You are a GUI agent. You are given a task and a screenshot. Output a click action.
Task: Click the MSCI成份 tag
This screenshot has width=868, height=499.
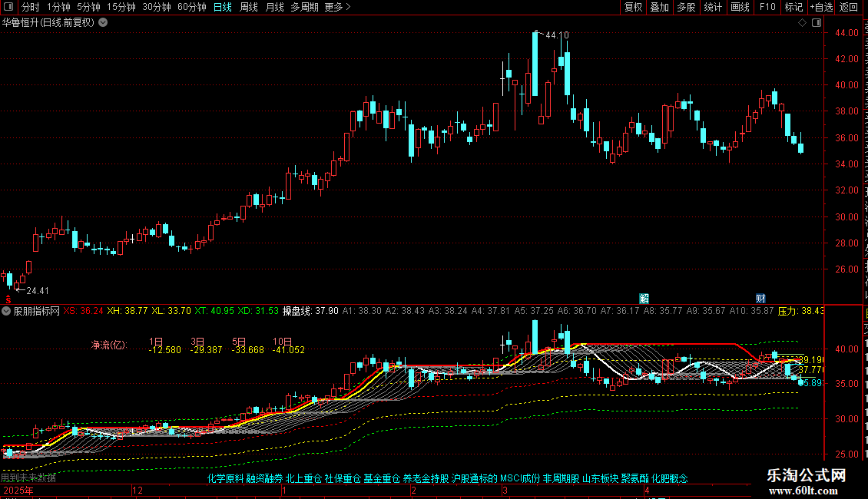[x=520, y=478]
